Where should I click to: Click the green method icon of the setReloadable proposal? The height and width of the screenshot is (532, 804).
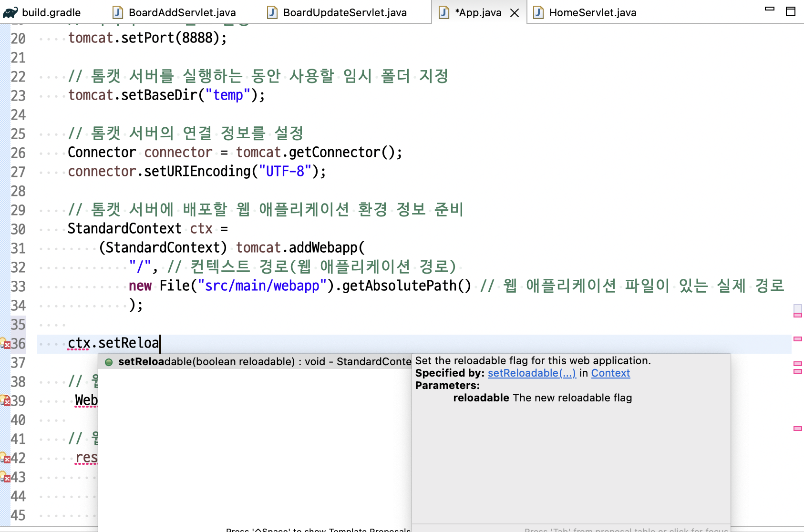[x=109, y=362]
